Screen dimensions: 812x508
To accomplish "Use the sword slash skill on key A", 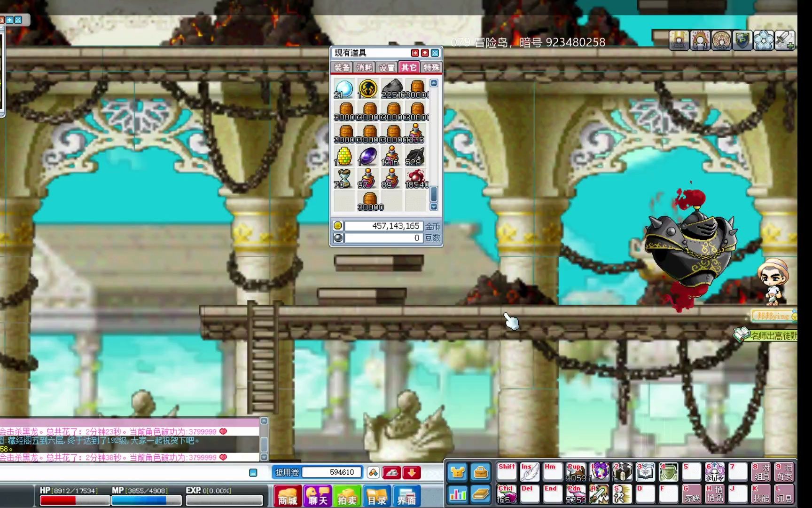I will coord(599,494).
